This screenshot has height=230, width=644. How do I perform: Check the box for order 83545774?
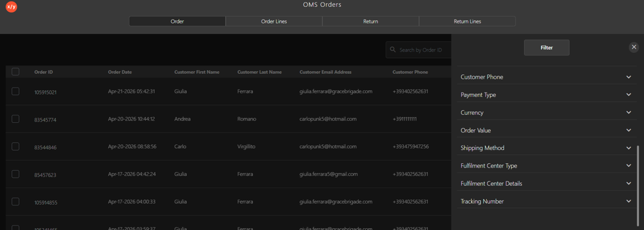point(16,119)
